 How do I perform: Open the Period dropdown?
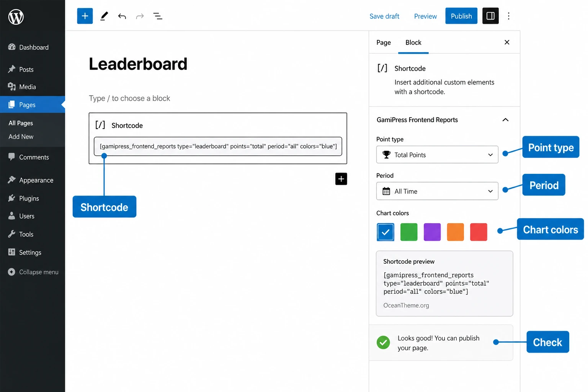[x=437, y=191]
